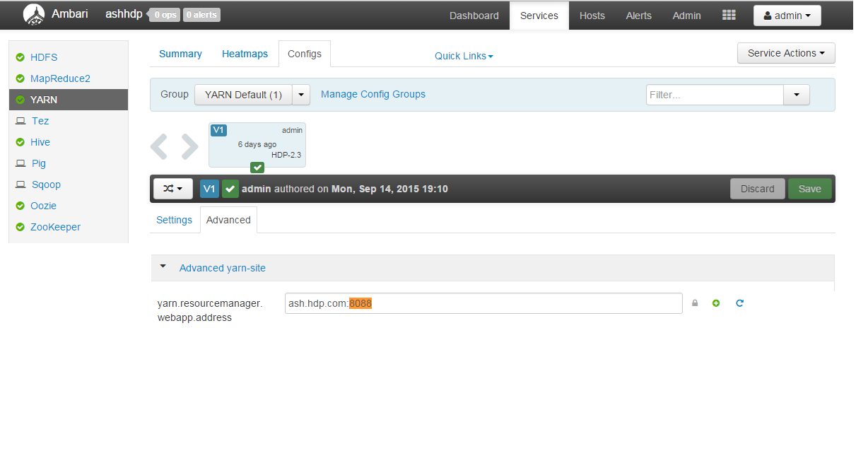
Task: Select the V1 config version box
Action: point(257,145)
